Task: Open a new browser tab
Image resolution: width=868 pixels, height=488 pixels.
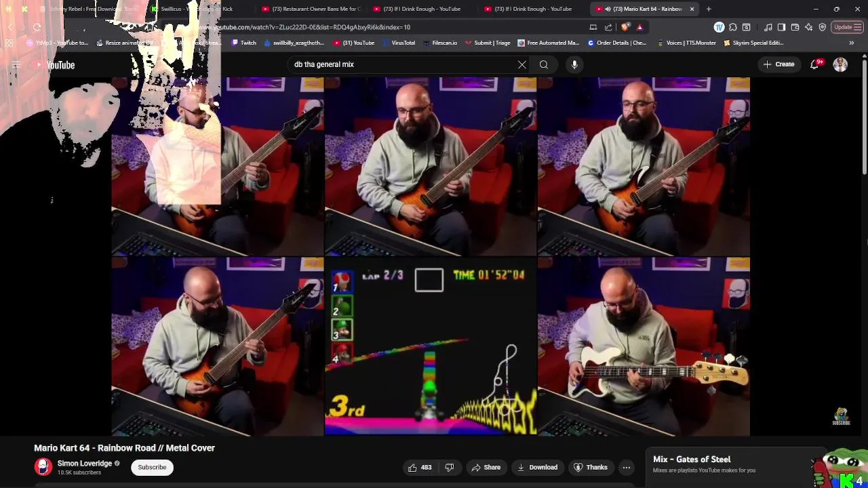Action: 709,9
